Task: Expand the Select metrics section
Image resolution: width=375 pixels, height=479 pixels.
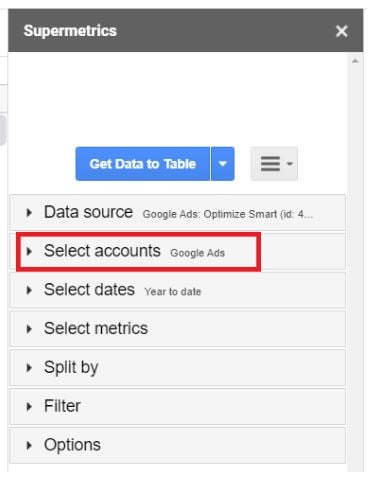Action: point(178,329)
